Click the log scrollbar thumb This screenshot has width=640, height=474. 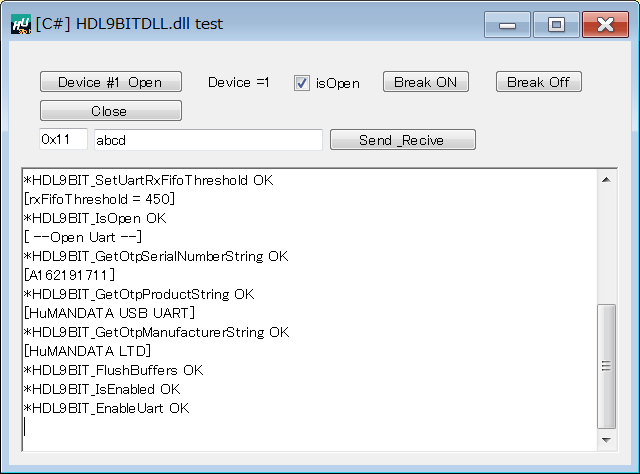click(x=606, y=366)
